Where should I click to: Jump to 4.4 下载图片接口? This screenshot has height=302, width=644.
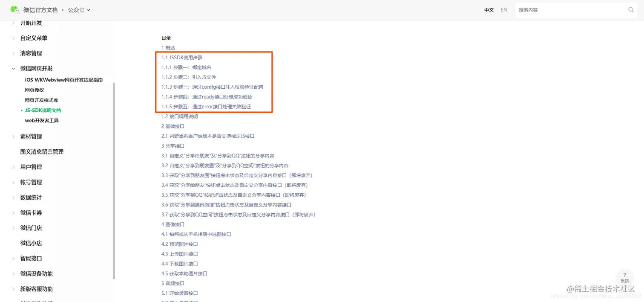(180, 264)
